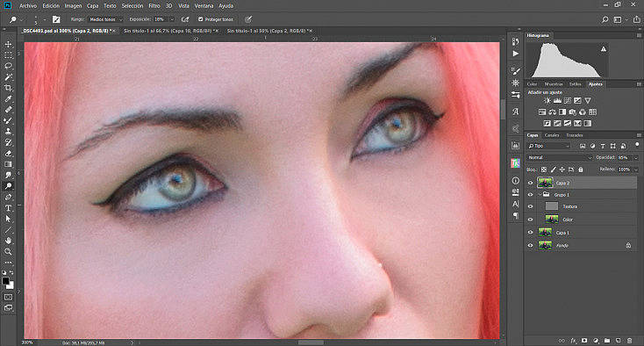Click the foreground color swatch
The height and width of the screenshot is (346, 644).
[6, 281]
